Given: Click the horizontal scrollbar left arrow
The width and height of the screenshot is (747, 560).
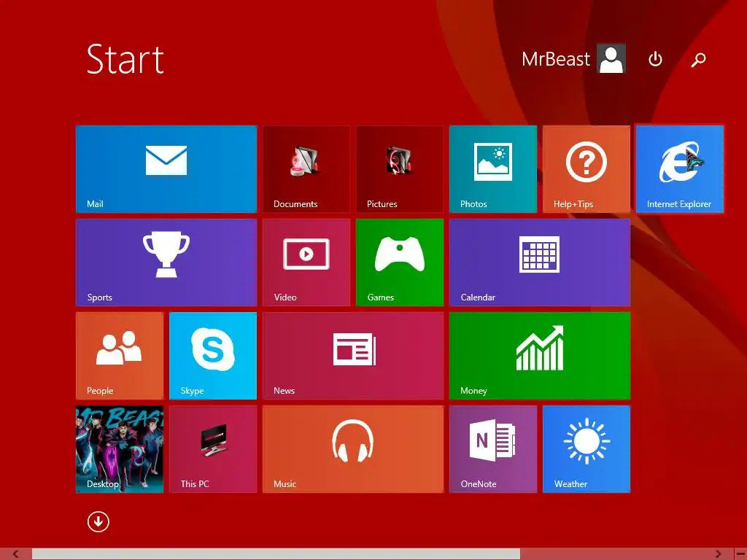Looking at the screenshot, I should [x=16, y=554].
